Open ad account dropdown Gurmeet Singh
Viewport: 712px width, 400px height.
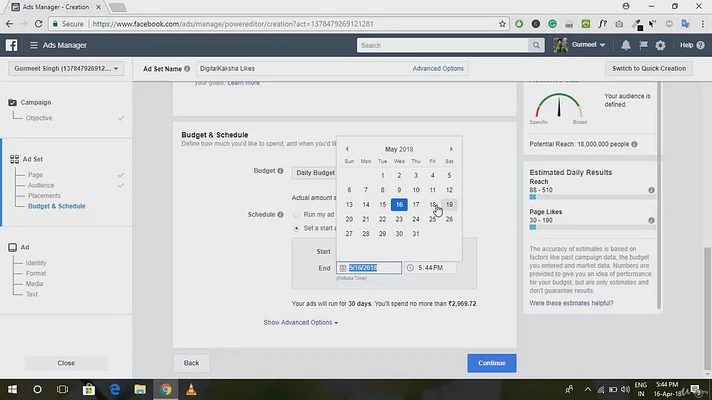(66, 69)
